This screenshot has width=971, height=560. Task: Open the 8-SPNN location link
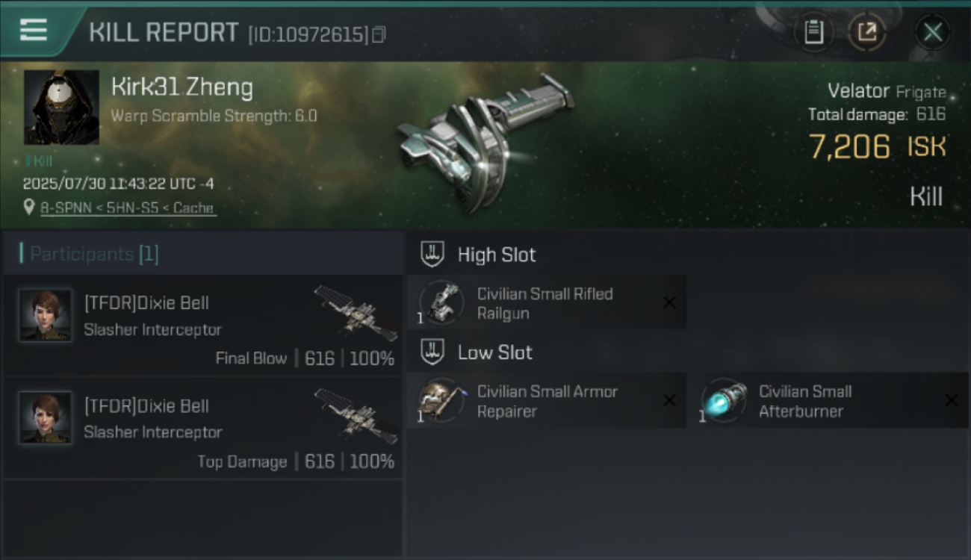pos(127,208)
